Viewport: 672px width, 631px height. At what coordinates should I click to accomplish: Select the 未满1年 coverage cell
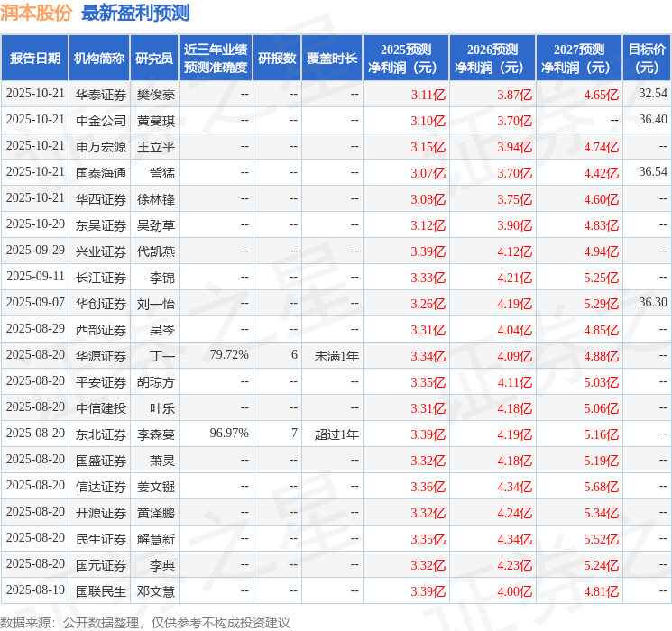tap(336, 356)
